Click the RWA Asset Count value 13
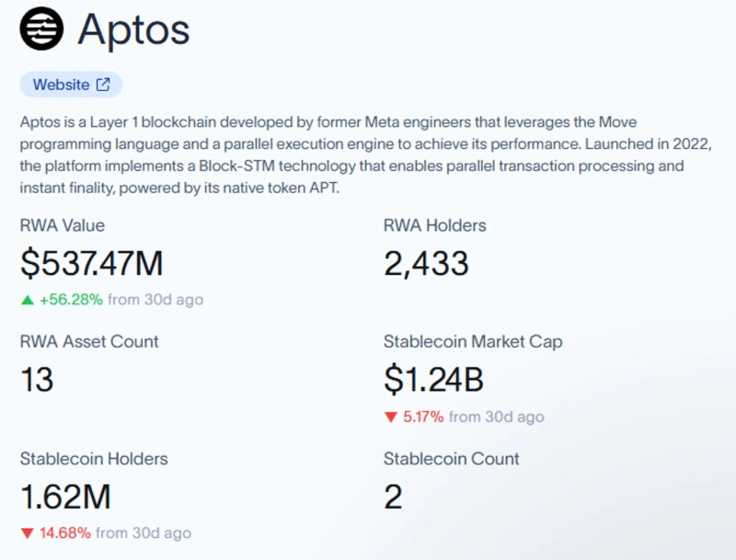Screen dimensions: 736x560 (x=37, y=380)
